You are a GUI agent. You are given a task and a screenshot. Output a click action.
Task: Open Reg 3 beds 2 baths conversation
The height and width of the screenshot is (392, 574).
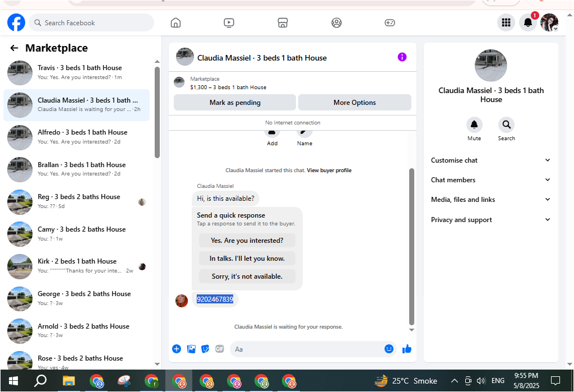(x=76, y=201)
